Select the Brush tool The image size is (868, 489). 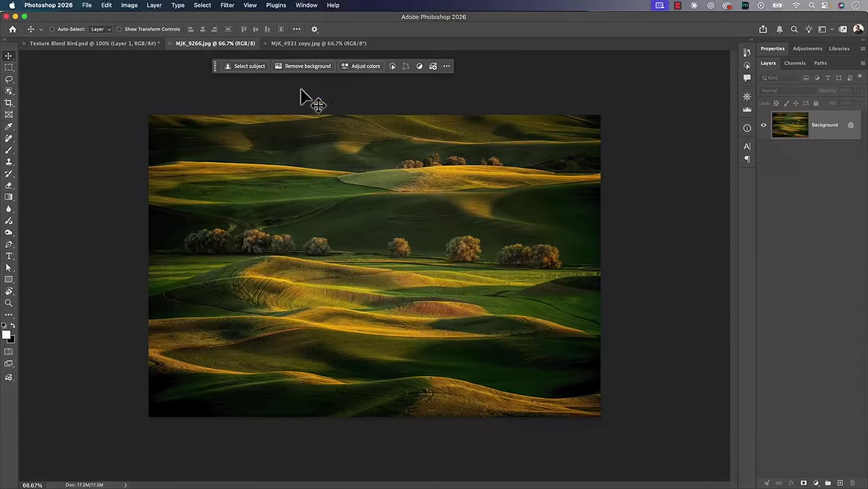[x=9, y=150]
